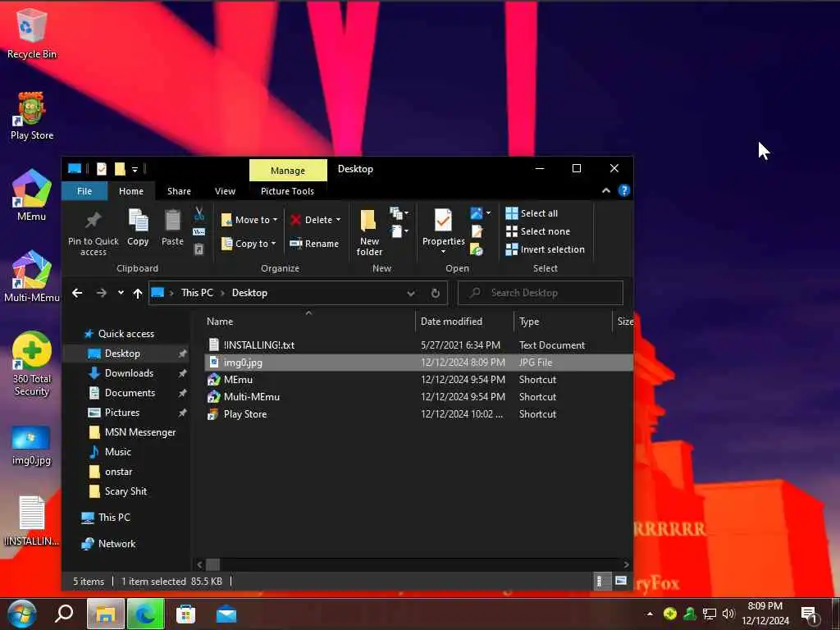Click the Copy path icon
Viewport: 840px width, 630px height.
point(199,232)
